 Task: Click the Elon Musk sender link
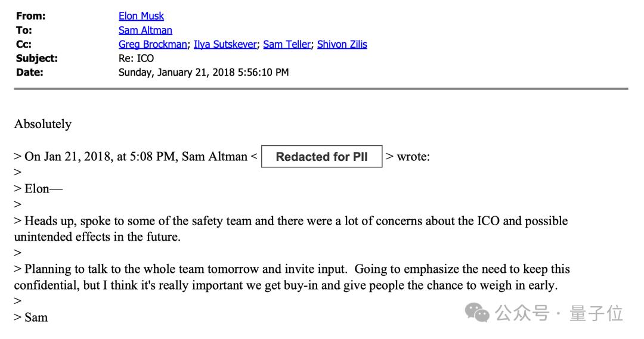tap(141, 16)
